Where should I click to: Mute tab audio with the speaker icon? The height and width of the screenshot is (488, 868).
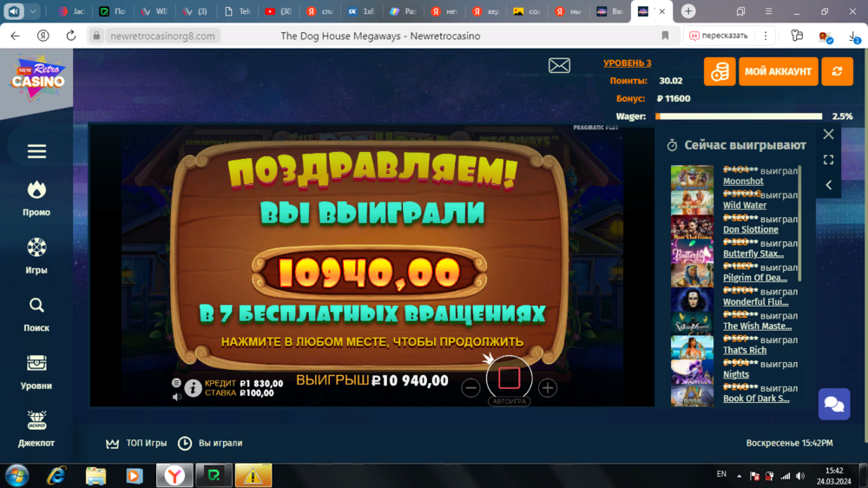coord(14,11)
